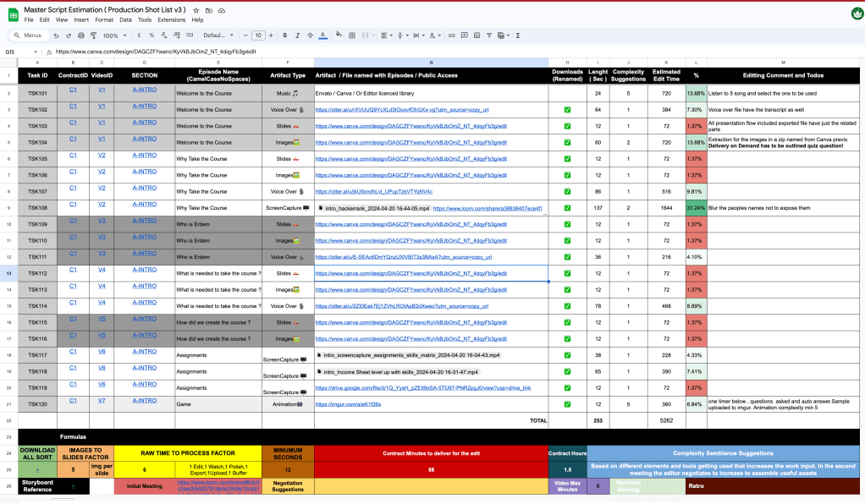Increase decimal places
865x504 pixels.
[x=177, y=36]
